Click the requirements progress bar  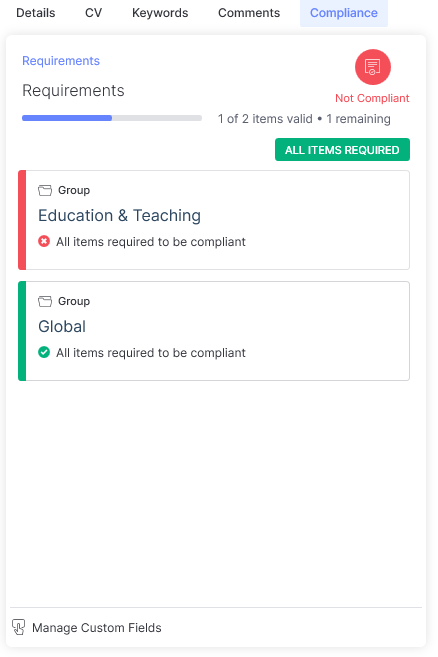112,118
